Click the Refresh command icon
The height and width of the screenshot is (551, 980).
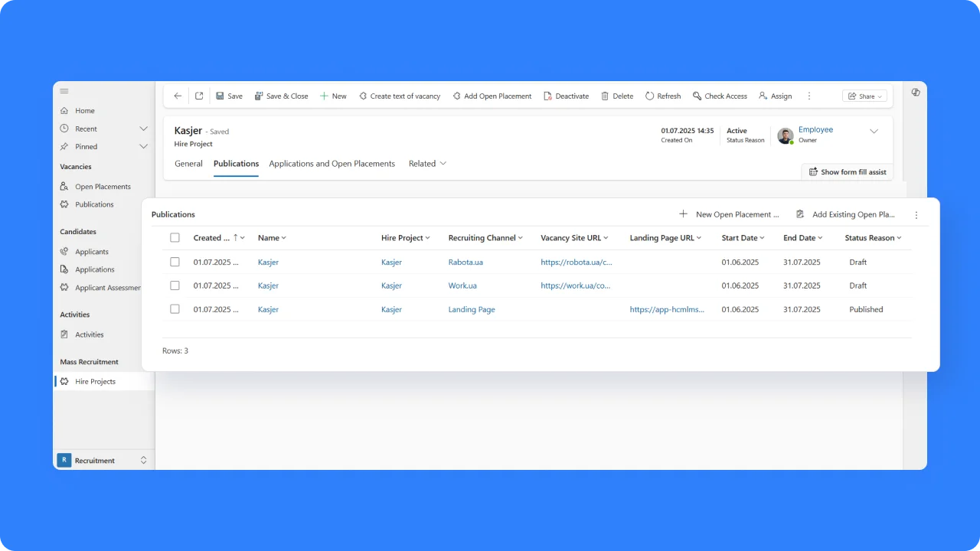click(x=650, y=96)
